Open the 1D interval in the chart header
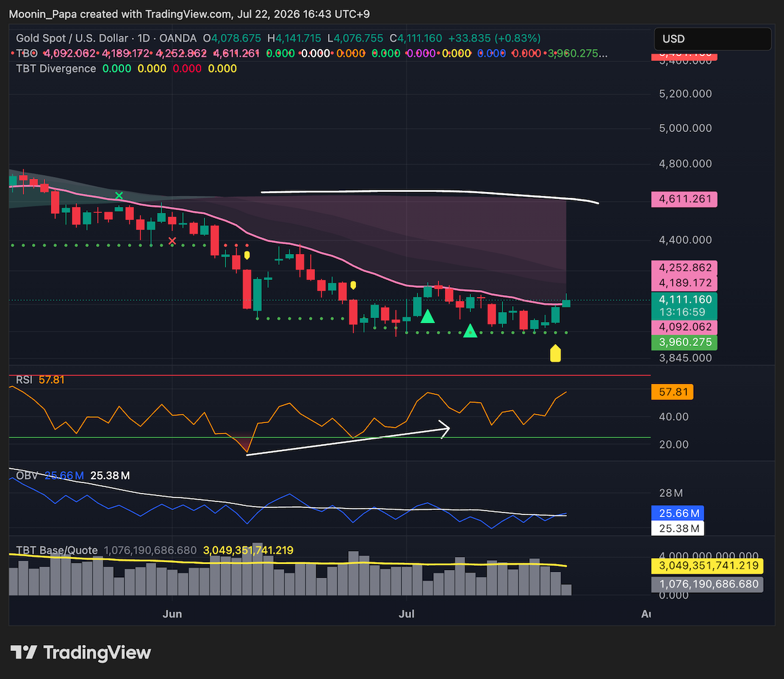Image resolution: width=784 pixels, height=679 pixels. coord(143,39)
